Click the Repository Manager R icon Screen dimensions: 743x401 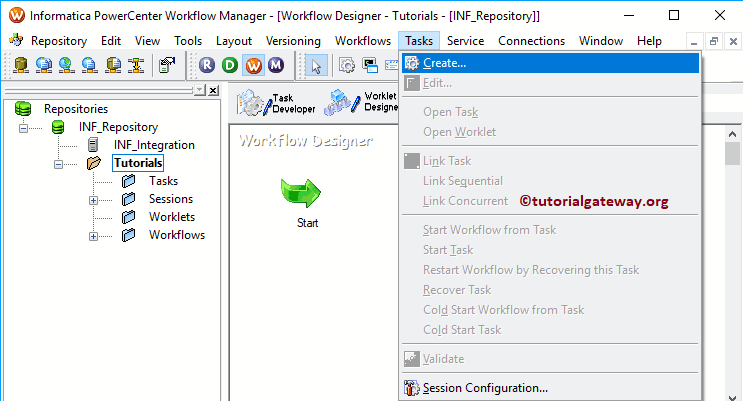pos(207,64)
